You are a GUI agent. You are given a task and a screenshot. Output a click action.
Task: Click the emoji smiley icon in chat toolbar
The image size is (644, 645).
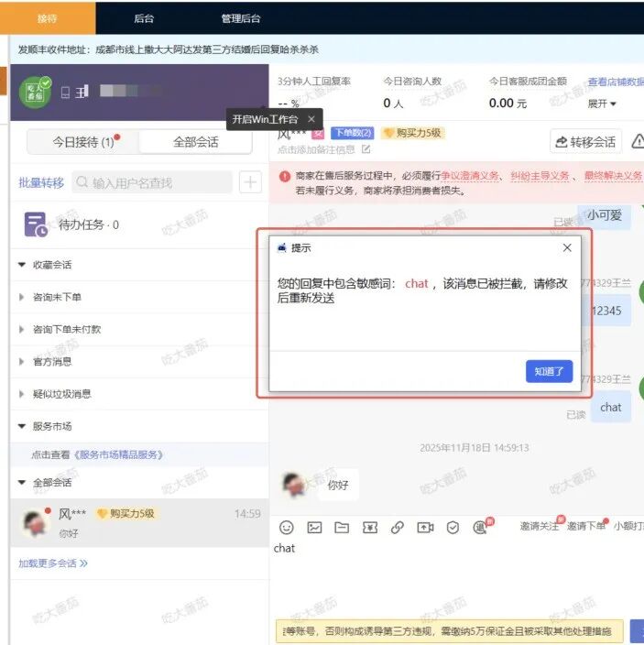click(286, 528)
